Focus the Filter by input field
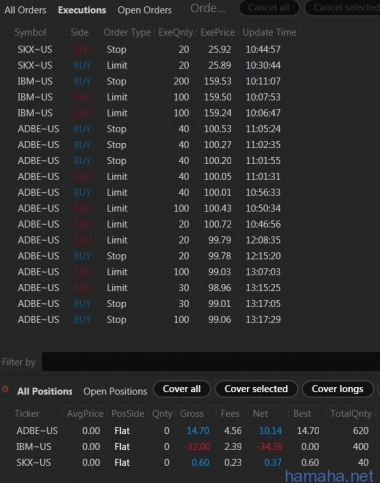This screenshot has width=380, height=483. (211, 362)
